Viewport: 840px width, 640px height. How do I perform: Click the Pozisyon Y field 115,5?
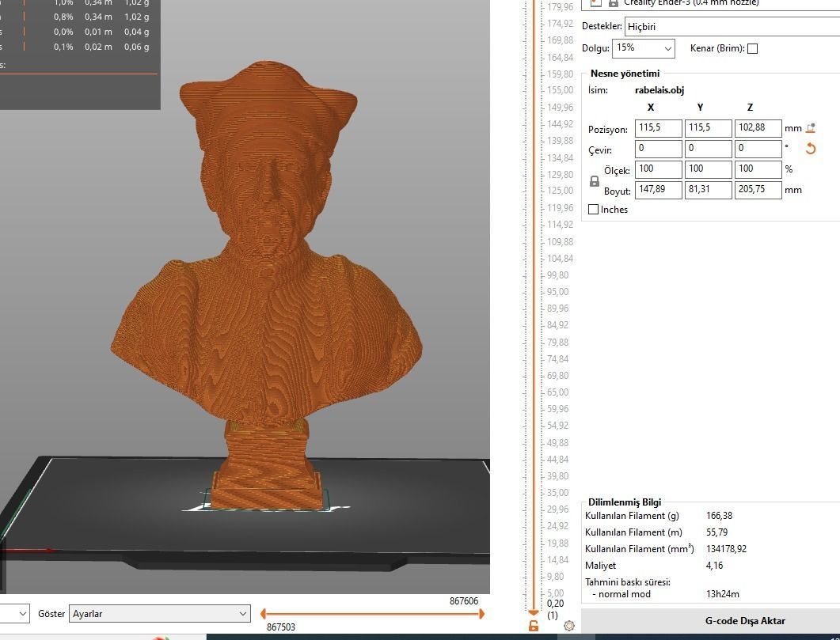pyautogui.click(x=709, y=128)
